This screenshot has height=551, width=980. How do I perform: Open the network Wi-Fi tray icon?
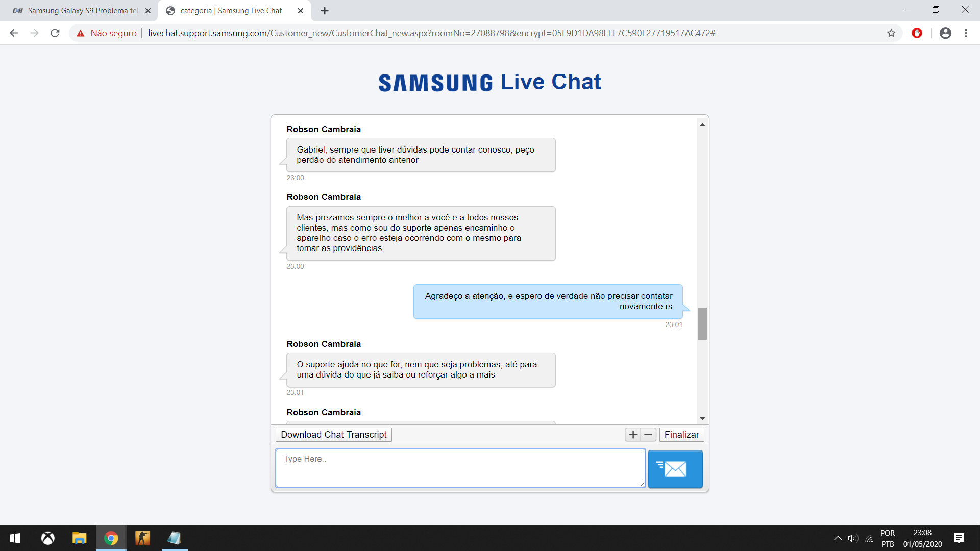click(x=870, y=538)
